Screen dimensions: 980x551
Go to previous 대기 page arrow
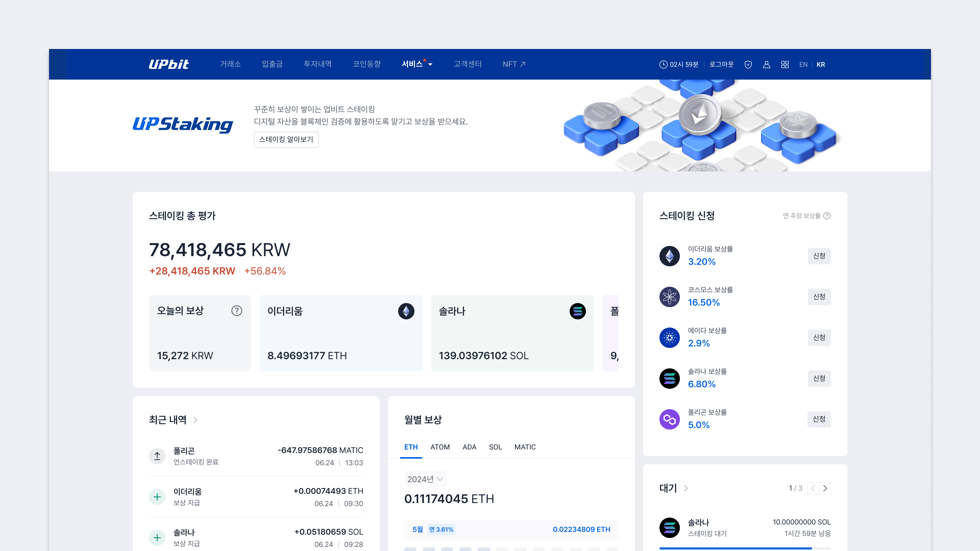[x=813, y=488]
